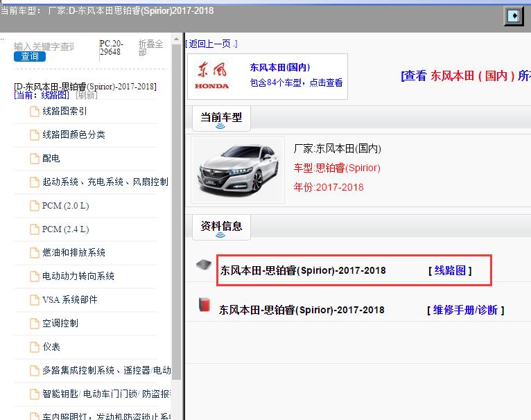Click the document icon beside 燃油和排放系统

(x=34, y=253)
